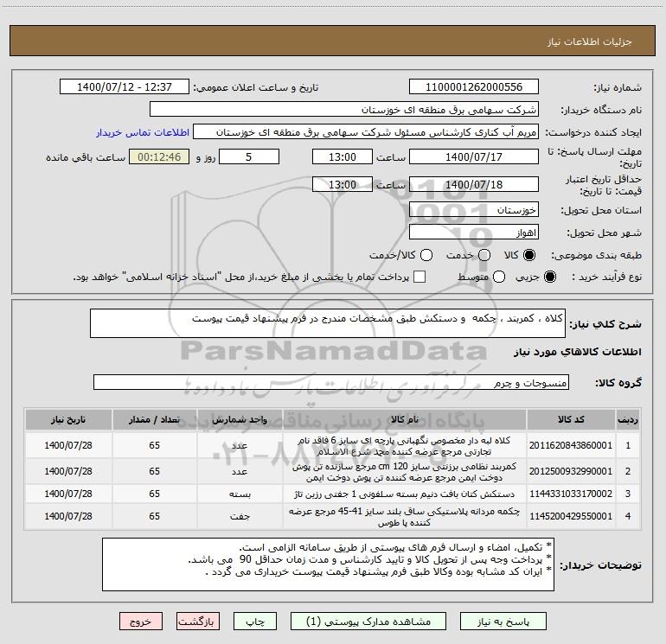Click the delivery city field اهواز
This screenshot has height=644, width=666.
pyautogui.click(x=474, y=233)
